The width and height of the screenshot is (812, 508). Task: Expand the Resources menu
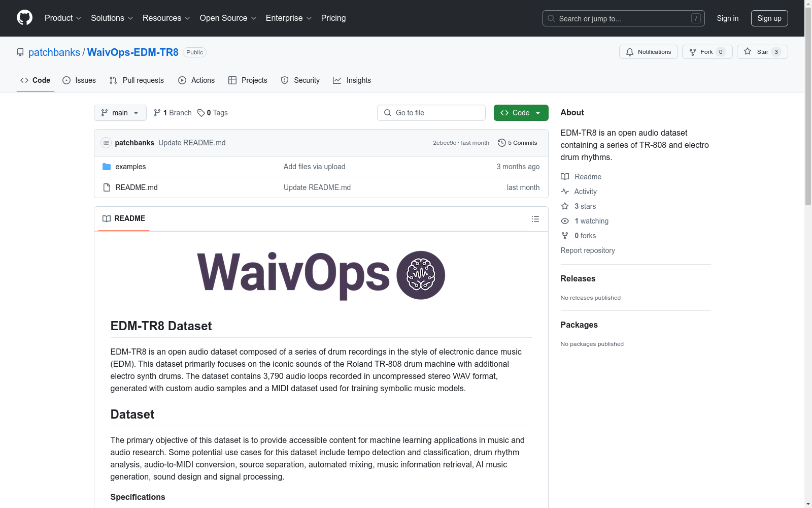pyautogui.click(x=166, y=18)
